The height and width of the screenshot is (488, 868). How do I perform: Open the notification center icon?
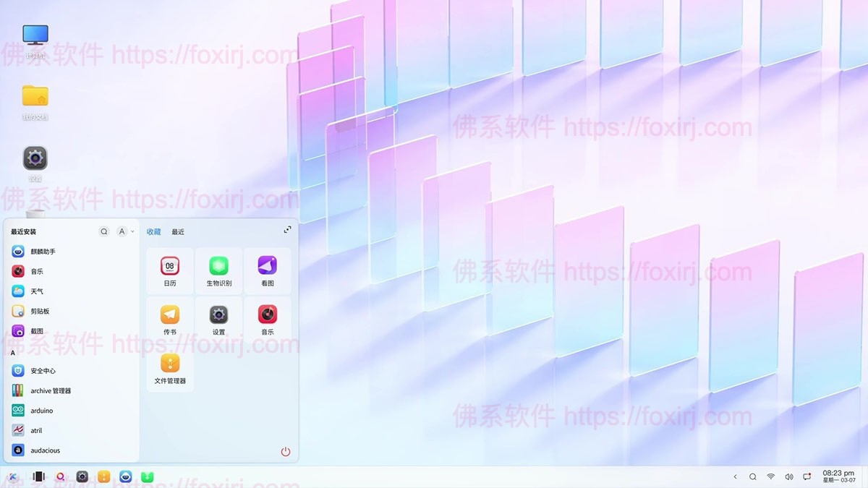click(x=807, y=476)
